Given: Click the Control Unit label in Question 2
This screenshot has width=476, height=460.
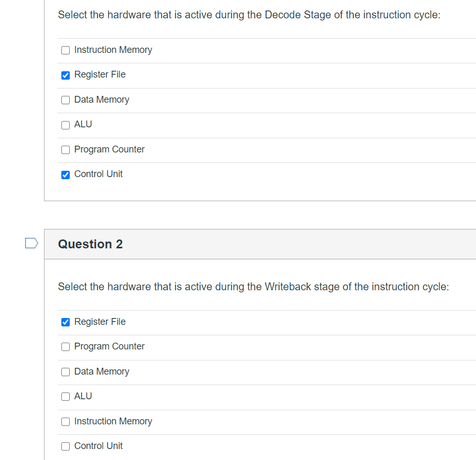Looking at the screenshot, I should pyautogui.click(x=98, y=446).
